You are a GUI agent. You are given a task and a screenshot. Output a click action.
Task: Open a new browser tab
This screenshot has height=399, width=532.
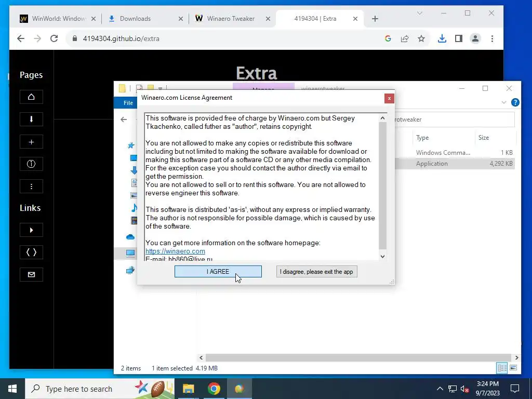(375, 19)
